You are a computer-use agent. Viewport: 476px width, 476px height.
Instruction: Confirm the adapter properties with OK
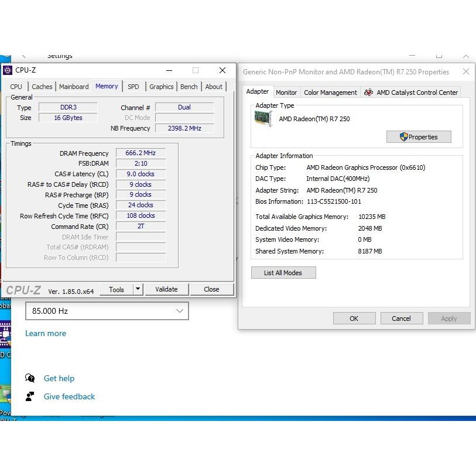point(354,319)
